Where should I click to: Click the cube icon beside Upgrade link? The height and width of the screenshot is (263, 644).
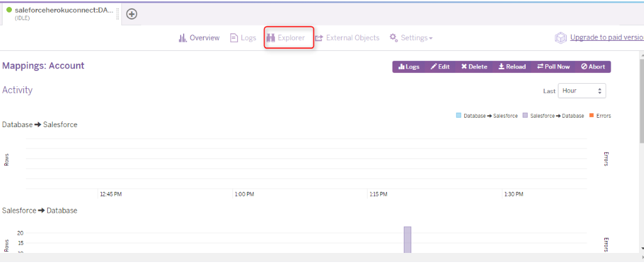pos(560,38)
